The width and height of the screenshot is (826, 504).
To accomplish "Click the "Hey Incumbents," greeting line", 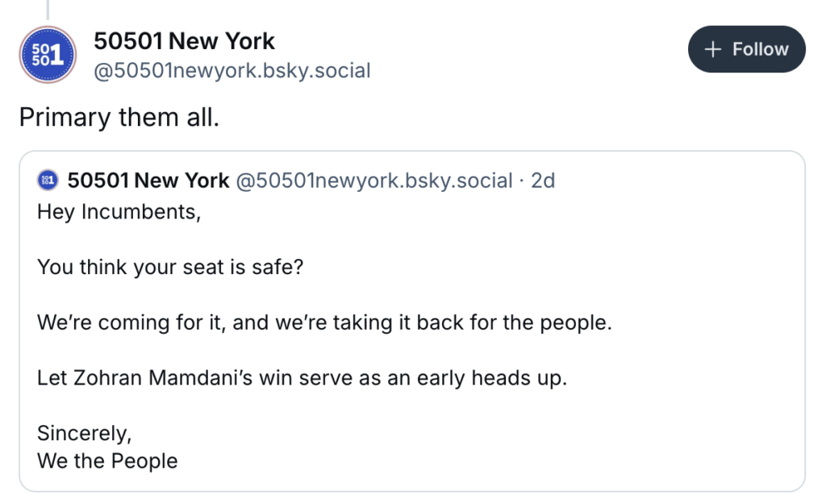I will pos(118,213).
